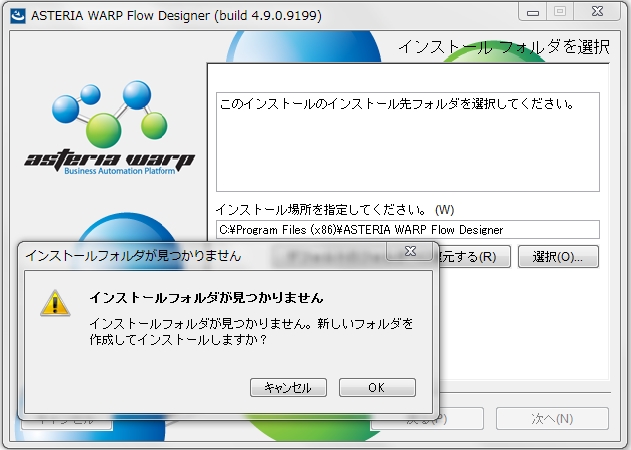
Task: Click the yellow warning triangle icon
Action: tap(54, 304)
